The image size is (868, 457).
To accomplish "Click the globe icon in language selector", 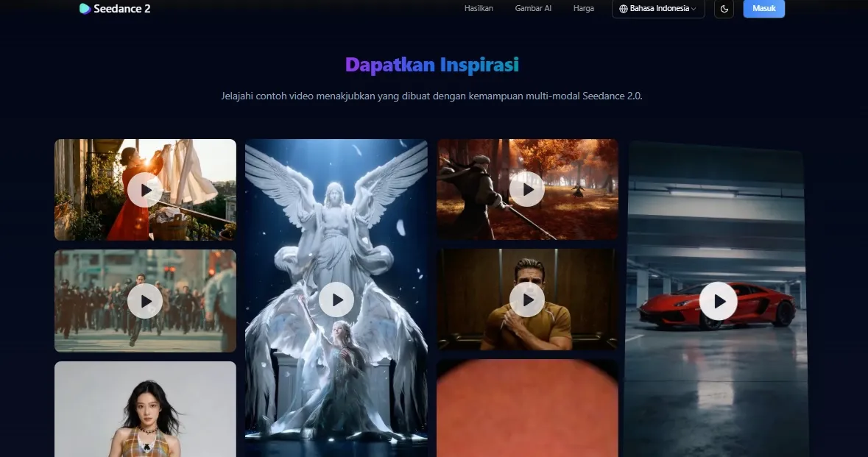I will (624, 9).
